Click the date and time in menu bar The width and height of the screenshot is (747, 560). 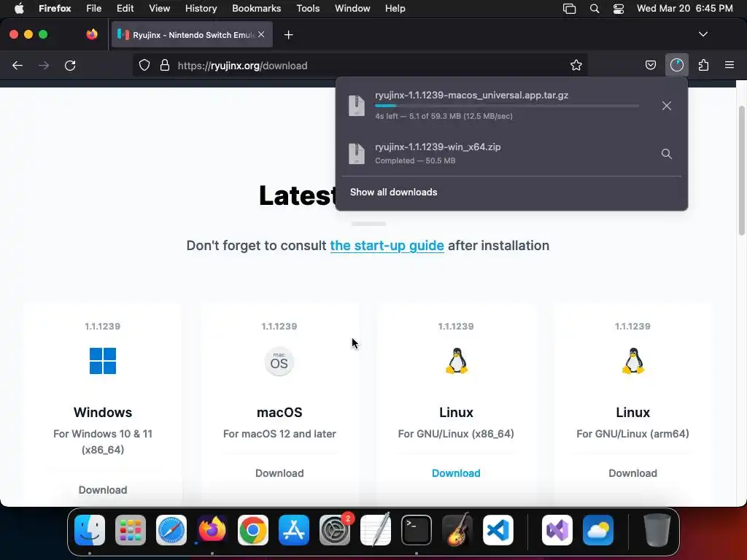pos(684,9)
